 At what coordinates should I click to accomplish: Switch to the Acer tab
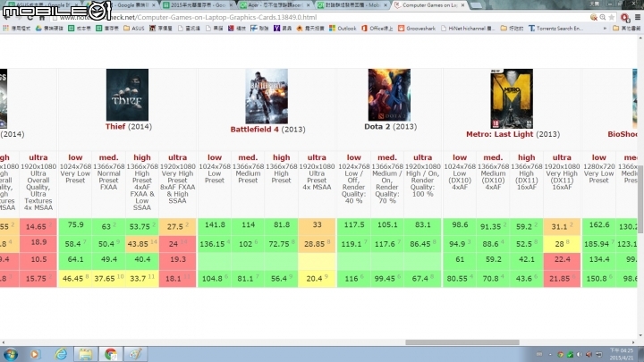[x=275, y=5]
